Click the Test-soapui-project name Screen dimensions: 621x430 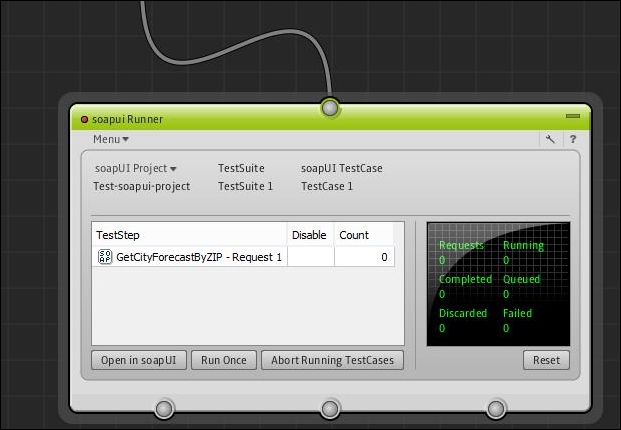(141, 186)
